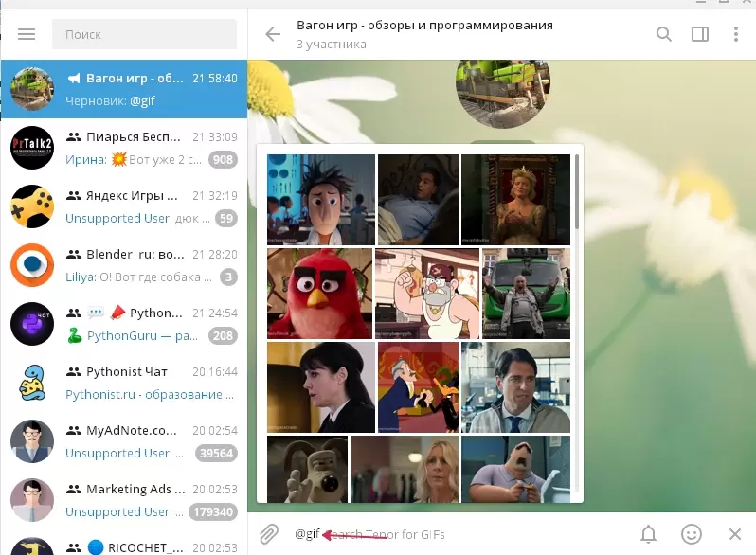This screenshot has width=756, height=555.
Task: Open the three-dot chat options menu
Action: (x=736, y=34)
